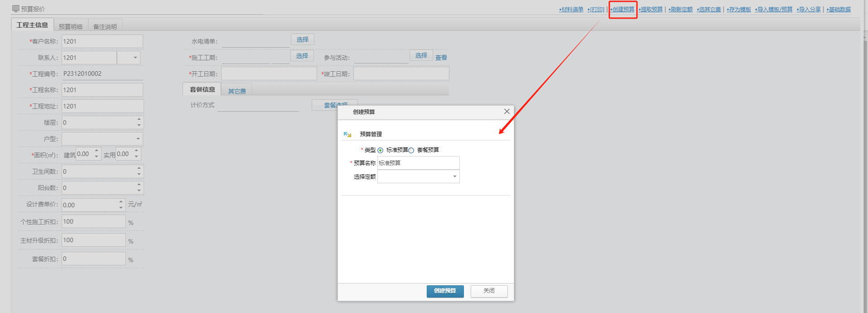Image resolution: width=868 pixels, height=313 pixels.
Task: Open the 户型 dropdown list
Action: pyautogui.click(x=138, y=139)
